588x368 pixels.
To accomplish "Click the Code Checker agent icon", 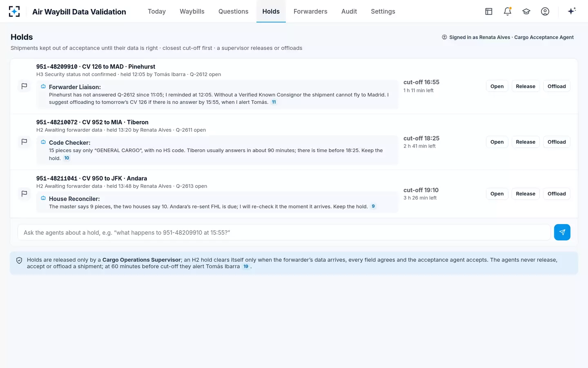I will pyautogui.click(x=43, y=142).
